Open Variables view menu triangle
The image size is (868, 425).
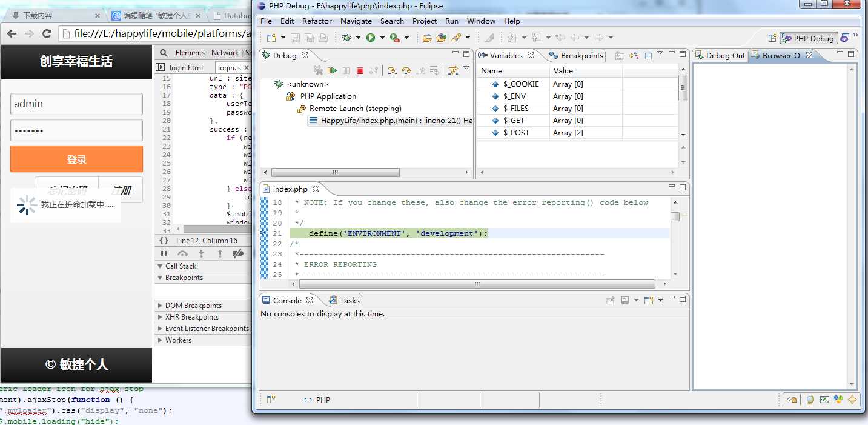point(660,53)
